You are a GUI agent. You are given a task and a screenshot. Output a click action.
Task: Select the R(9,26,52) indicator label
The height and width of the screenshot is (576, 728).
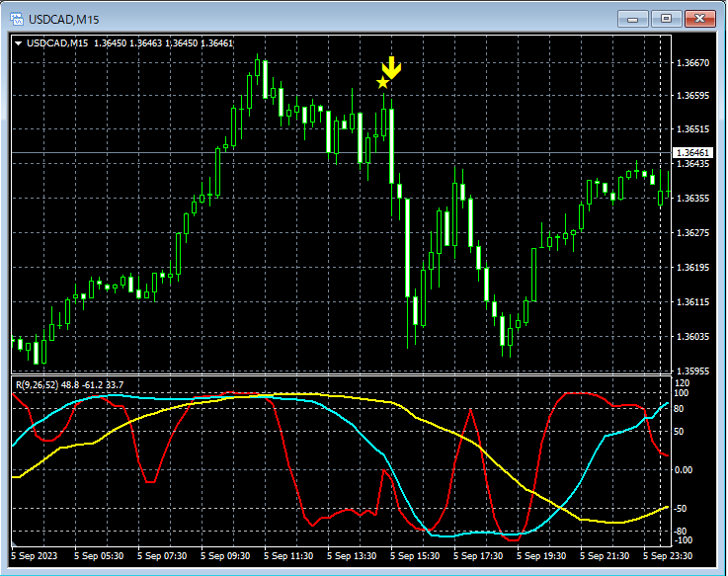click(x=70, y=385)
